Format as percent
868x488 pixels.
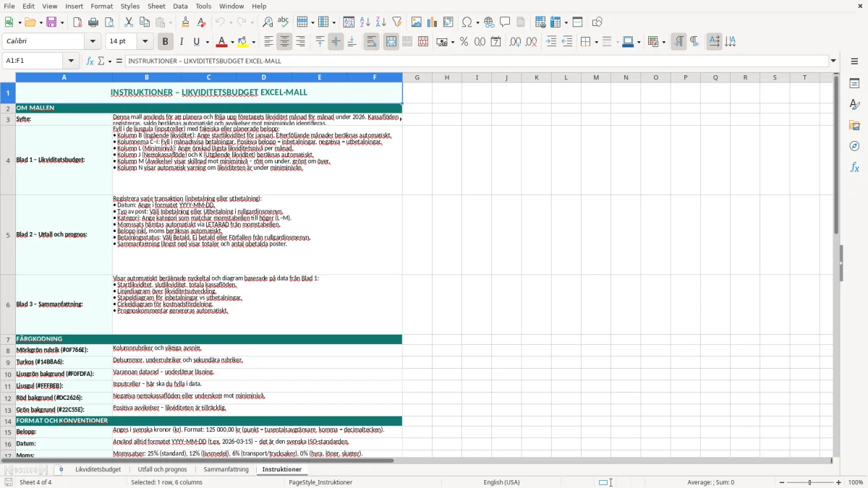[x=464, y=42]
